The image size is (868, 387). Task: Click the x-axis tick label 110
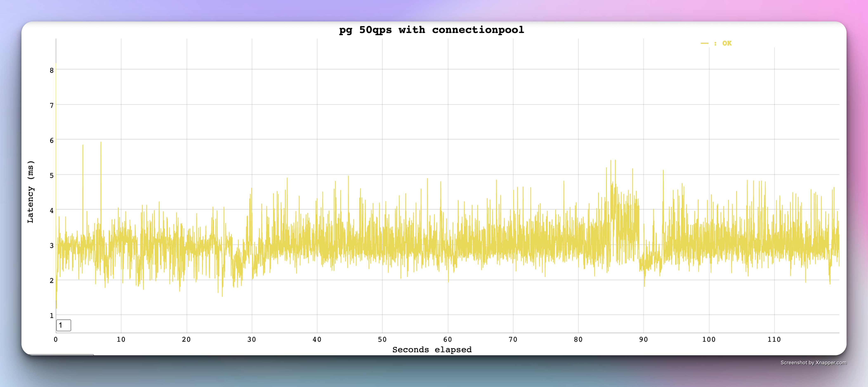pyautogui.click(x=774, y=339)
